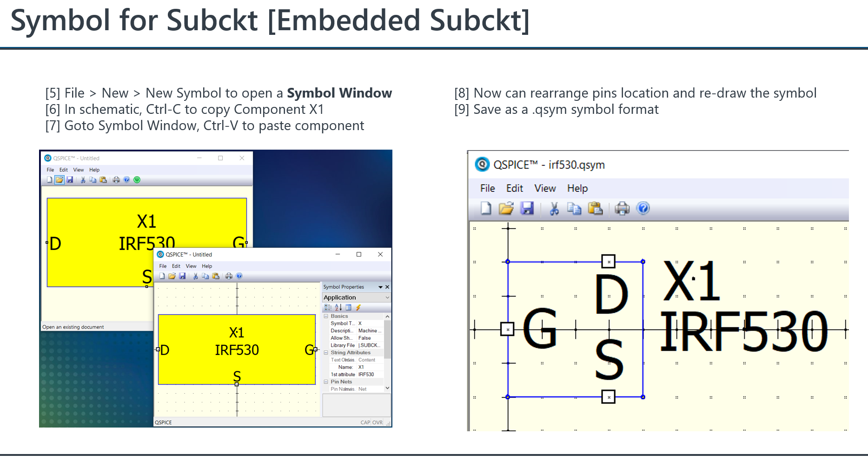868x461 pixels.
Task: Click the Name value X1 field
Action: [370, 367]
